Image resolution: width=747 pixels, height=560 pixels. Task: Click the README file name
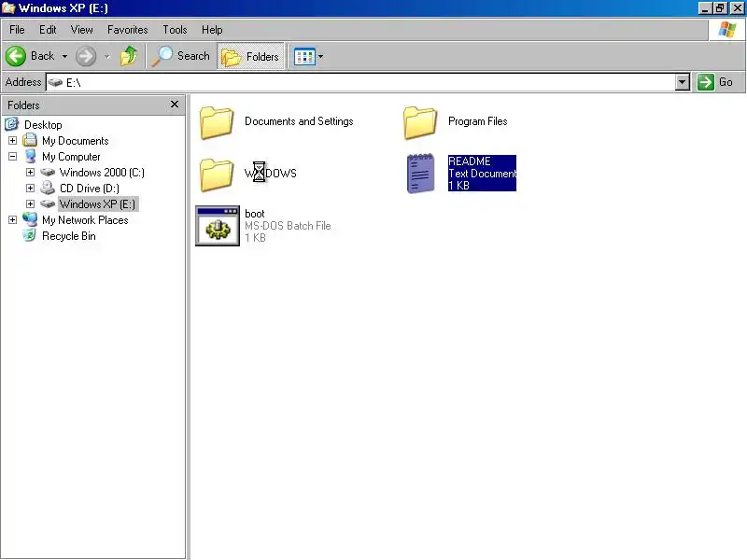pyautogui.click(x=470, y=161)
